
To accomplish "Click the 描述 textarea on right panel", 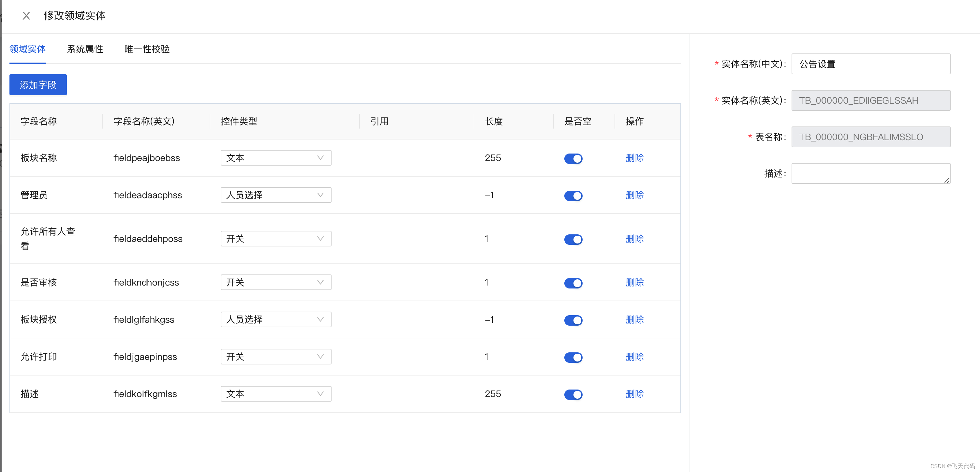I will click(868, 173).
